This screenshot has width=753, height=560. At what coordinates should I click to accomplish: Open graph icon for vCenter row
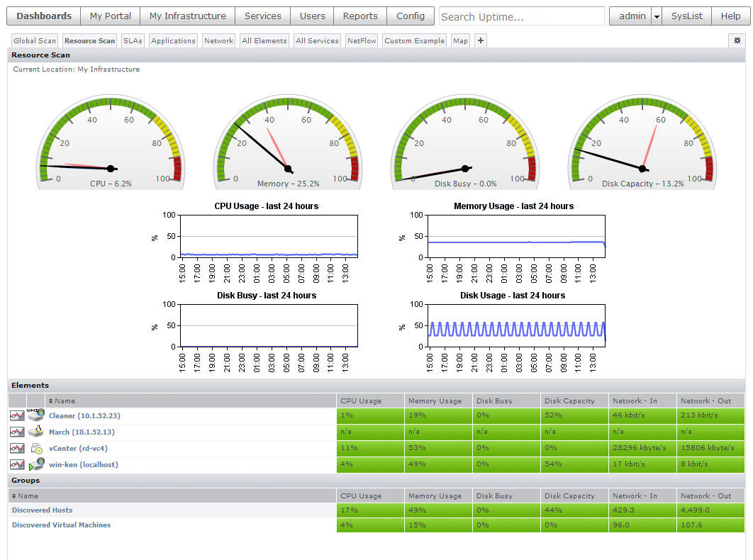[17, 449]
